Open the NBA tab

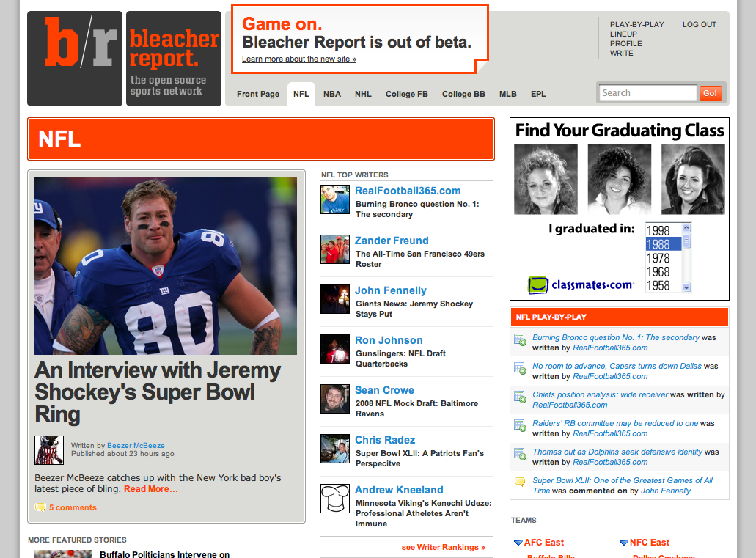(x=332, y=94)
